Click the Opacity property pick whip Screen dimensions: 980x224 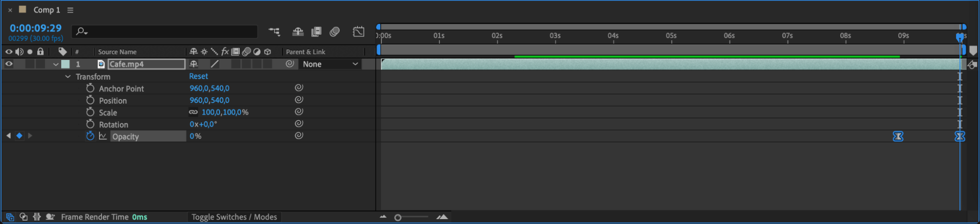[x=299, y=136]
